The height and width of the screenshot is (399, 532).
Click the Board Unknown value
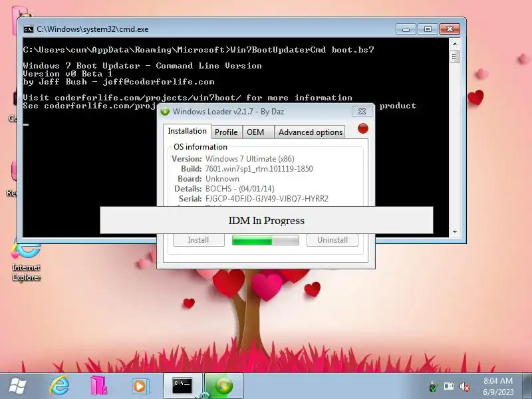(x=222, y=179)
